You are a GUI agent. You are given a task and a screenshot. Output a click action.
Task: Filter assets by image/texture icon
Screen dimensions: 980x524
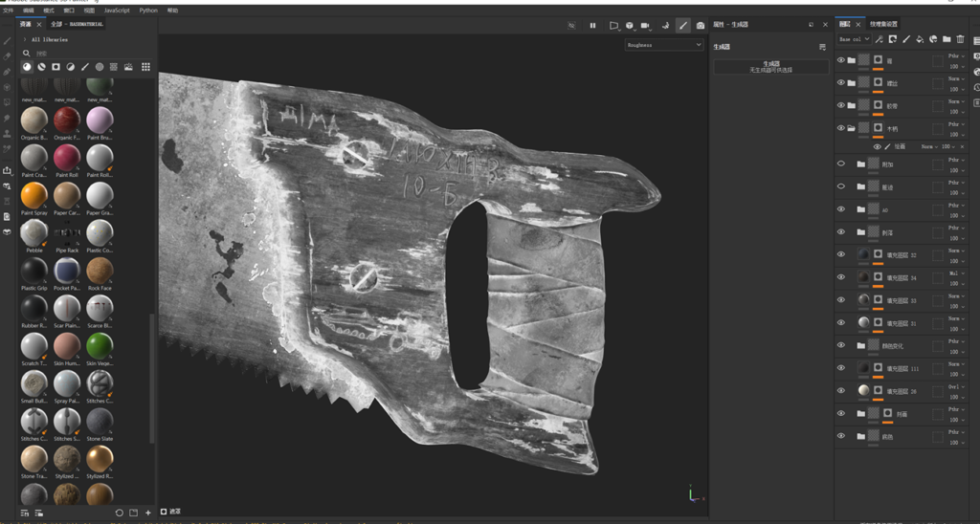click(x=128, y=67)
